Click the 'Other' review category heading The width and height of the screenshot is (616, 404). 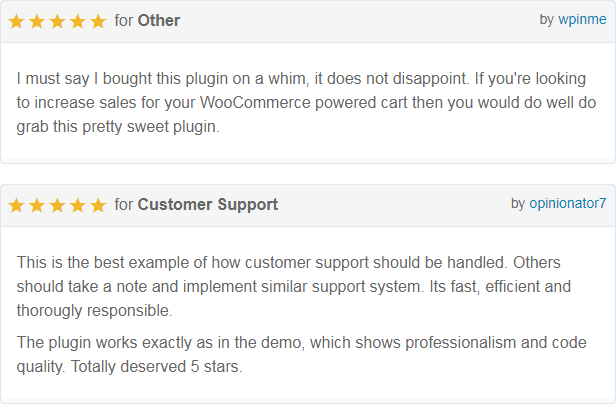(x=159, y=20)
